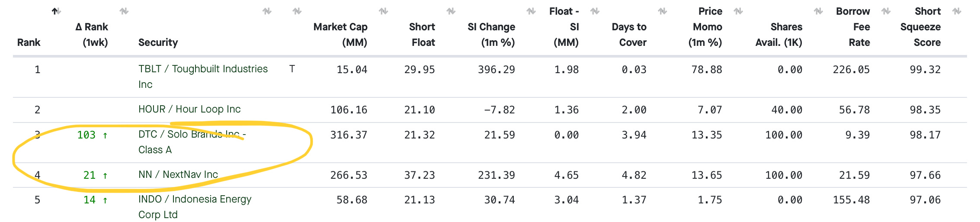Click the T flag beside Toughbuilt
The width and height of the screenshot is (980, 222).
point(292,69)
